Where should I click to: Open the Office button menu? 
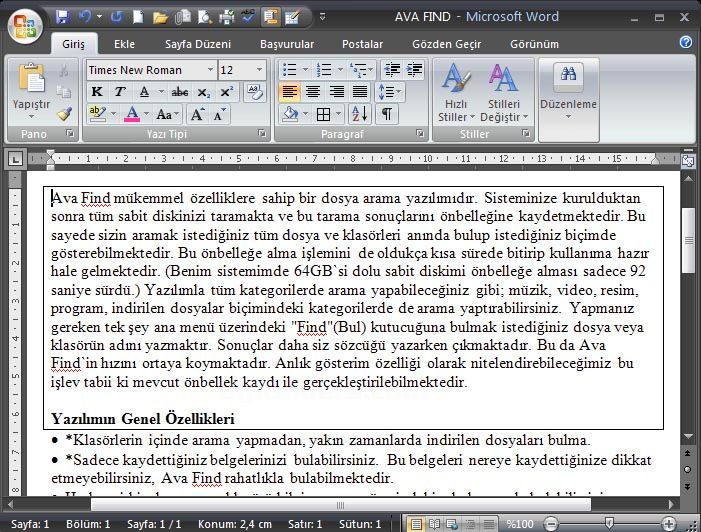25,26
